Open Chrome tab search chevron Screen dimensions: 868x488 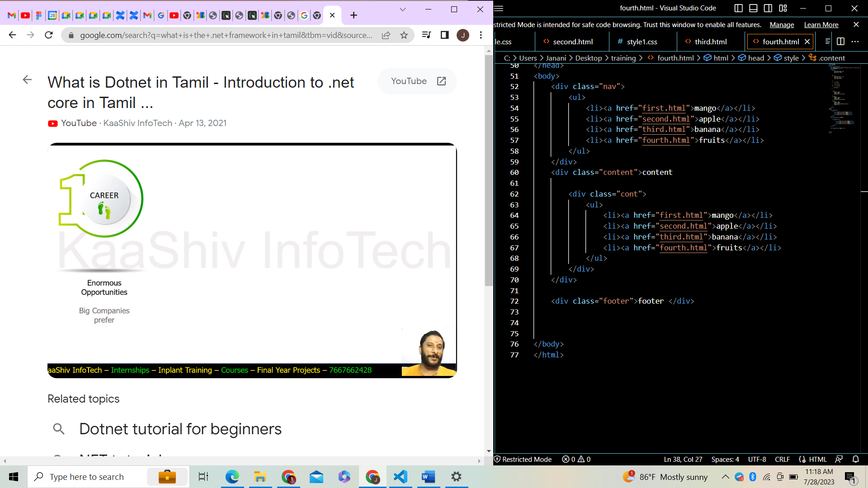coord(402,9)
